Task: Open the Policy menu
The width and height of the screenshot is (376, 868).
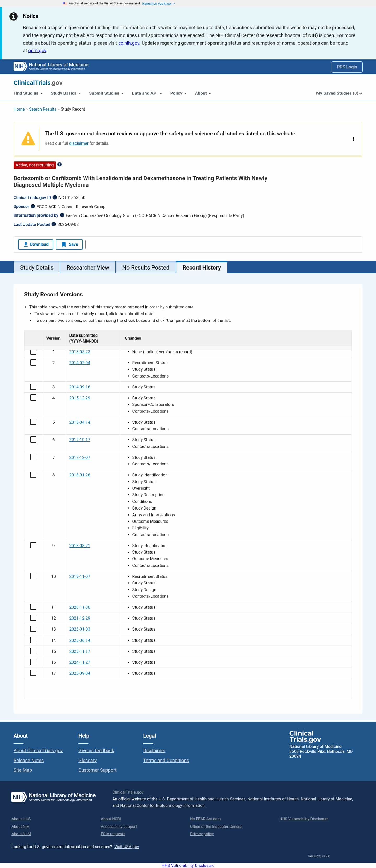Action: pos(178,93)
